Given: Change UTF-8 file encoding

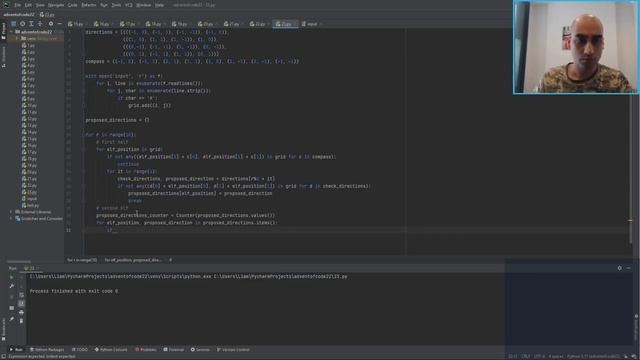Looking at the screenshot, I should tap(539, 356).
